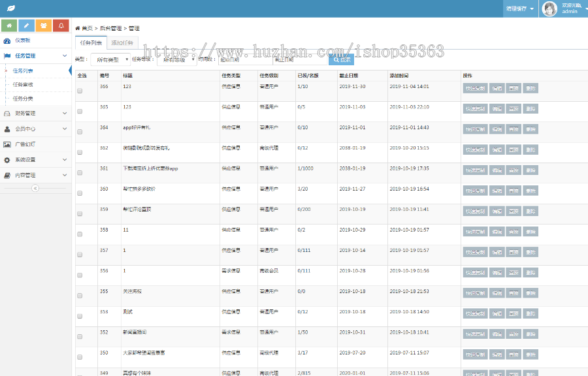Click the blue 搜索 search button
The height and width of the screenshot is (376, 588).
pos(341,59)
